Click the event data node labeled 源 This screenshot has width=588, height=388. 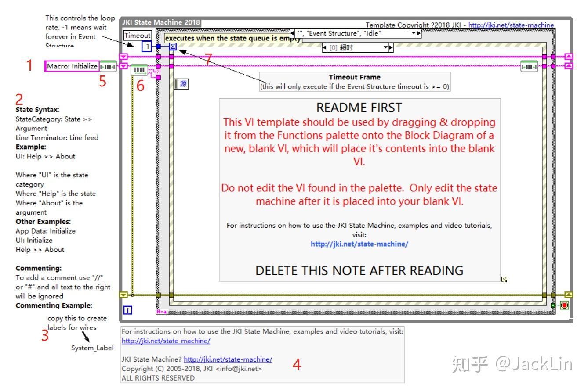pyautogui.click(x=181, y=84)
